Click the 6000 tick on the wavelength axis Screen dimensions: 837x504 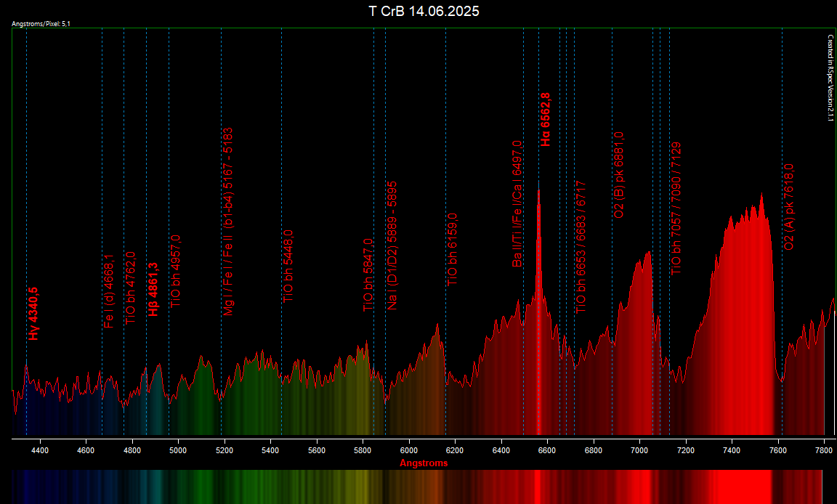tap(409, 450)
